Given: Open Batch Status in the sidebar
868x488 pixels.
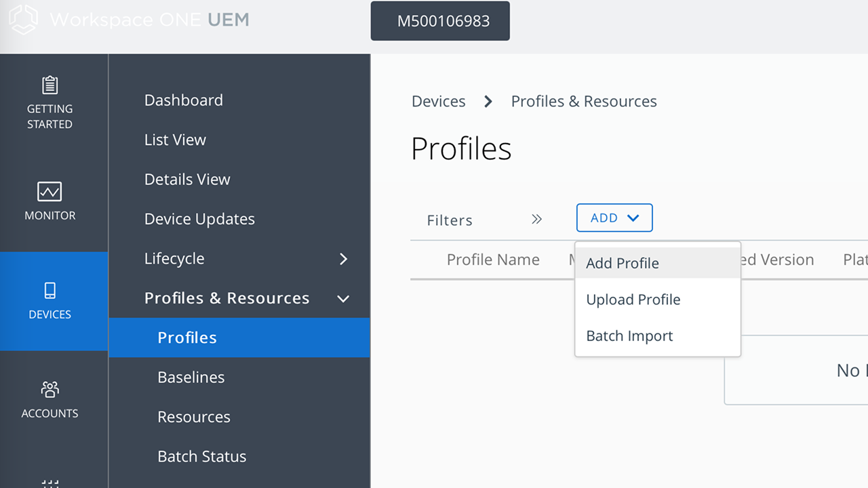Looking at the screenshot, I should click(201, 457).
